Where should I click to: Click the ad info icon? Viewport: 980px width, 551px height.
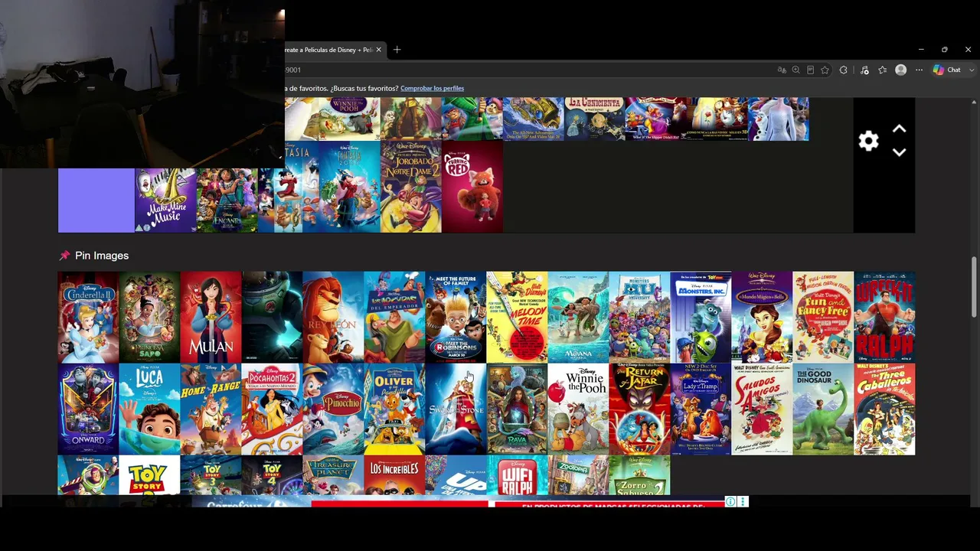(730, 502)
